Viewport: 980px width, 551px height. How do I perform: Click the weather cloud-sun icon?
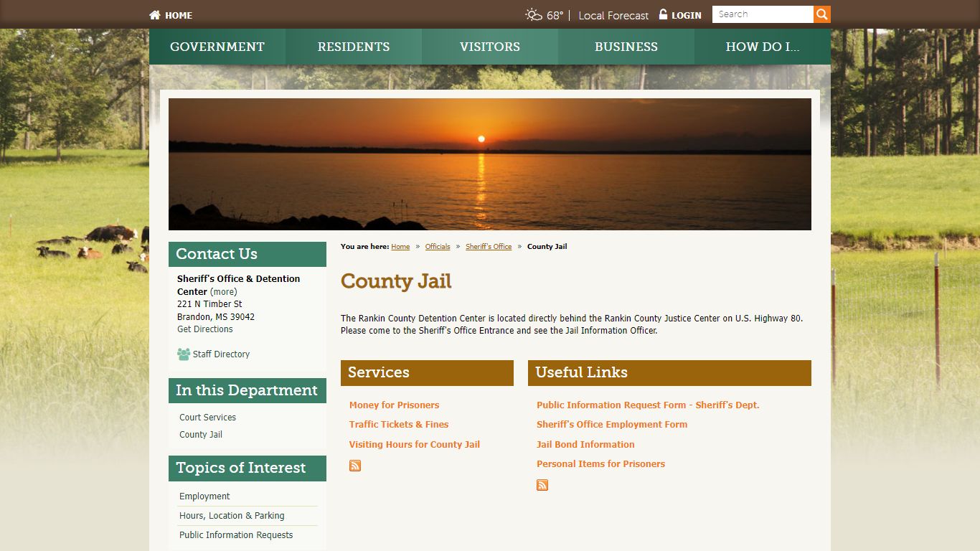click(x=534, y=15)
